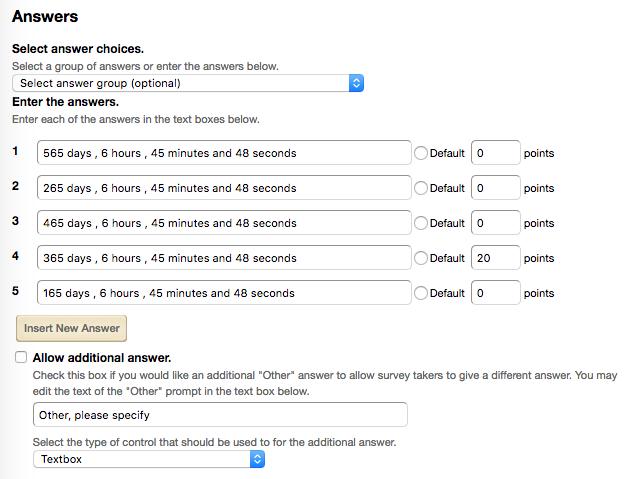Click the points field showing 20
633x479 pixels.
495,257
